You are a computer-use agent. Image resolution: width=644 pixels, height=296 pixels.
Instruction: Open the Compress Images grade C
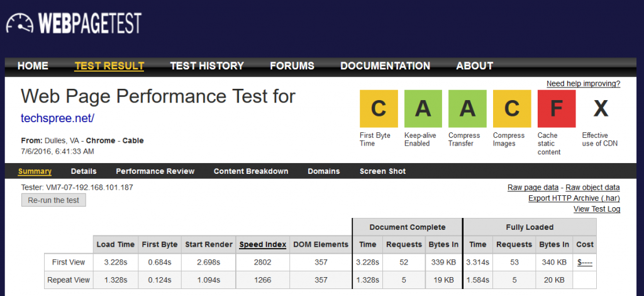click(512, 108)
